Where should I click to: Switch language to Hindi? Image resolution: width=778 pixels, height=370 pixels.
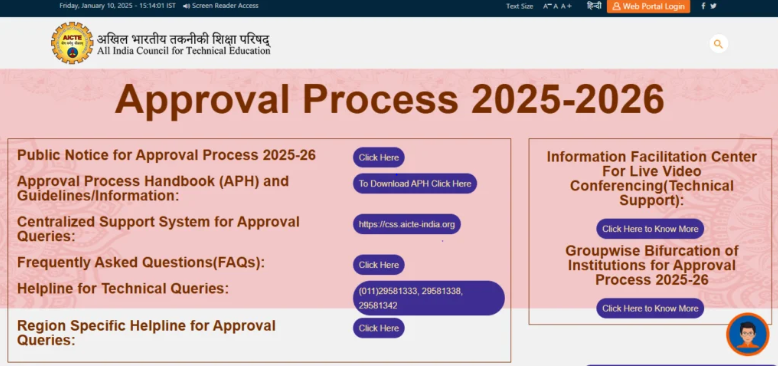pyautogui.click(x=593, y=6)
